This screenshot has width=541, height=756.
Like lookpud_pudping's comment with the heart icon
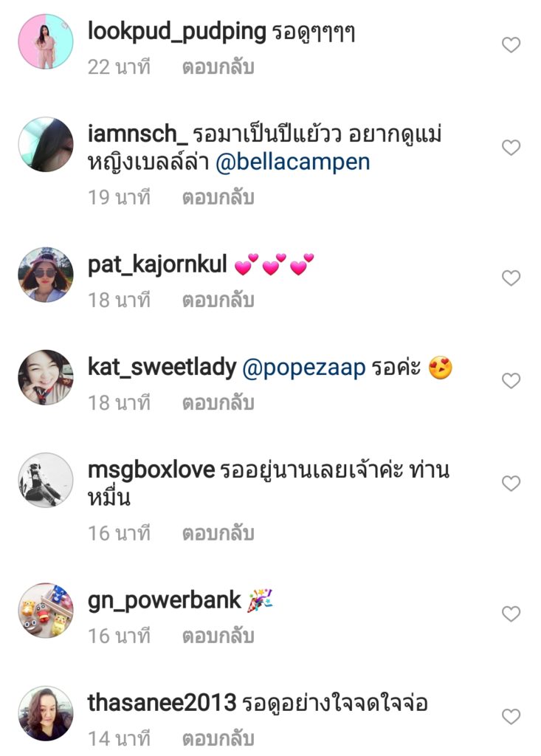511,45
